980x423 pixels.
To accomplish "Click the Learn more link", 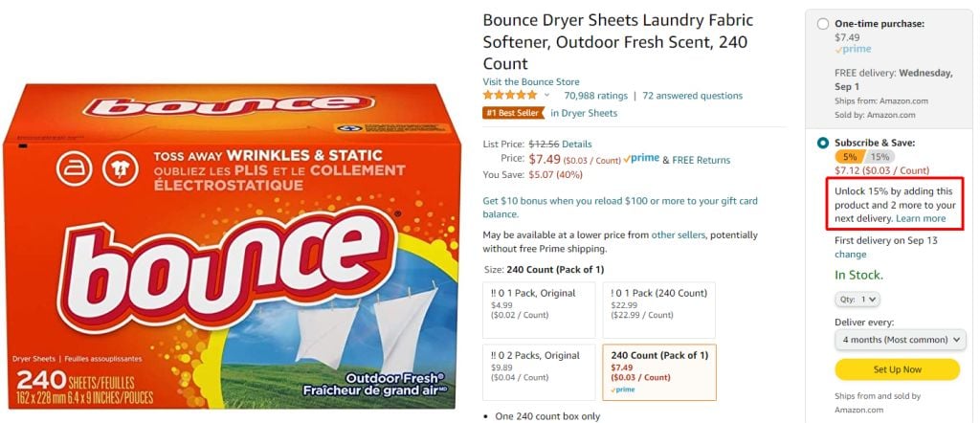I will point(921,219).
